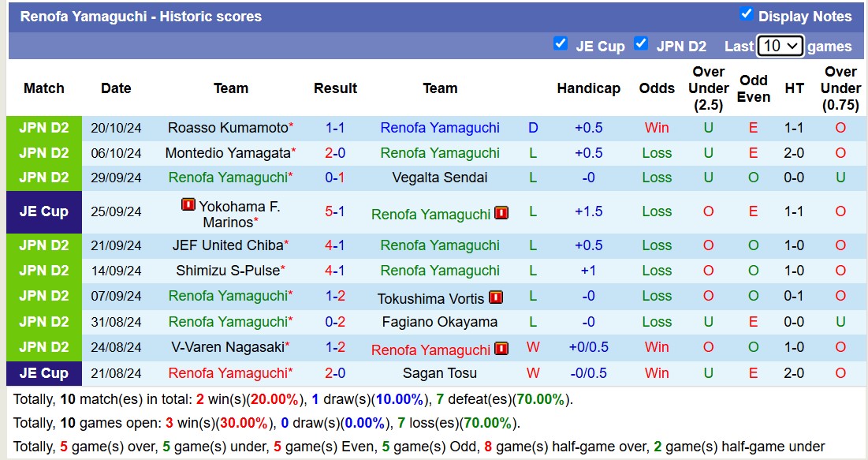Select the JPN D2 badge on the 20/10 row
The image size is (868, 460).
tap(43, 127)
